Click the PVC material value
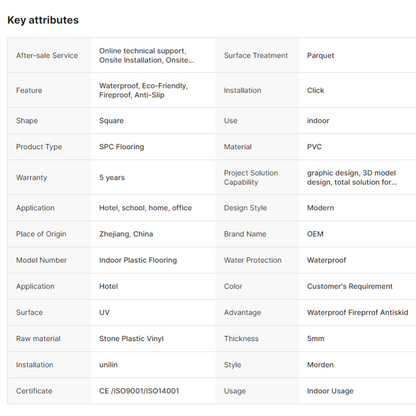416x416 pixels. [314, 147]
